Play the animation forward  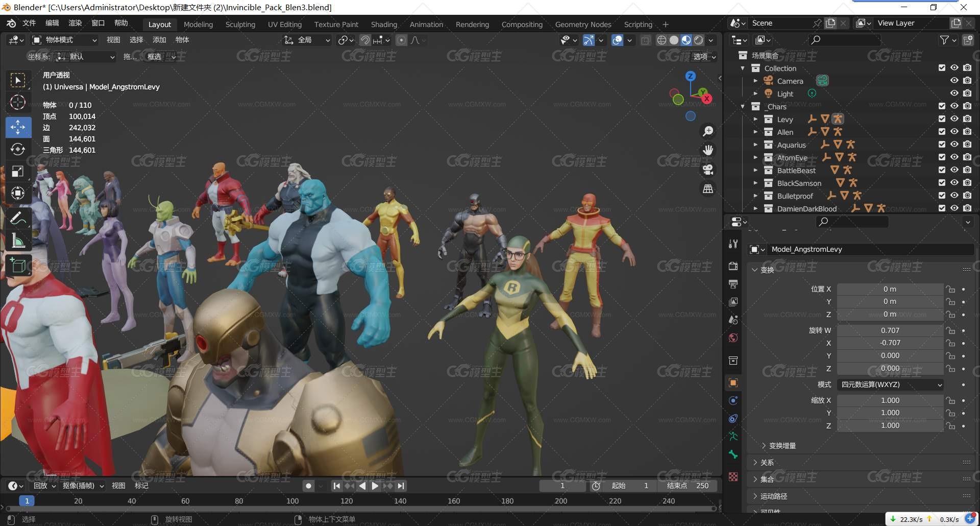(375, 486)
